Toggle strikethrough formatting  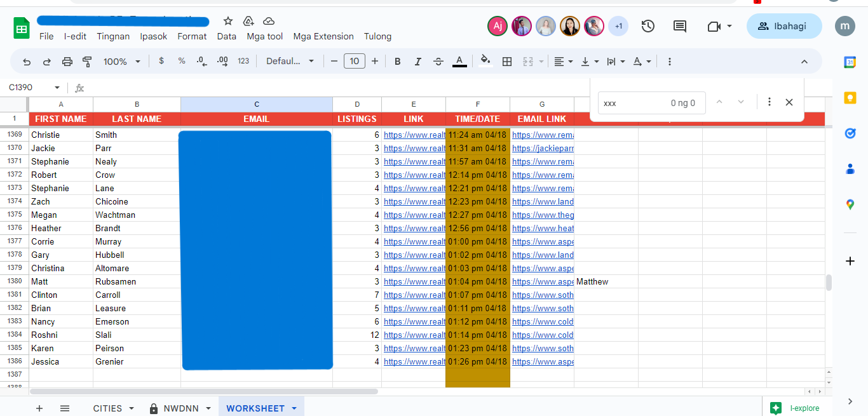(438, 62)
